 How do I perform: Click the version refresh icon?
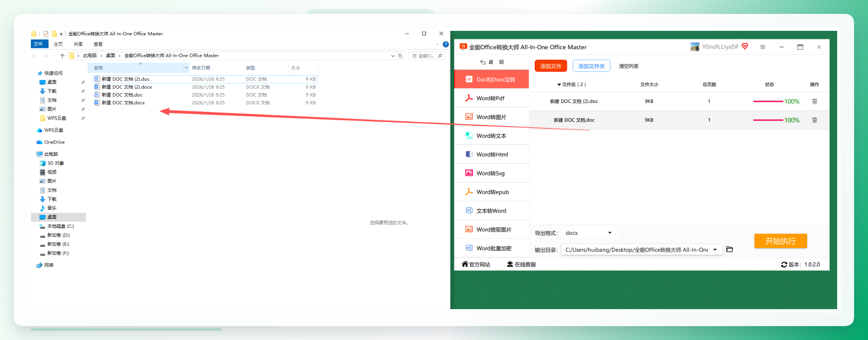[784, 265]
